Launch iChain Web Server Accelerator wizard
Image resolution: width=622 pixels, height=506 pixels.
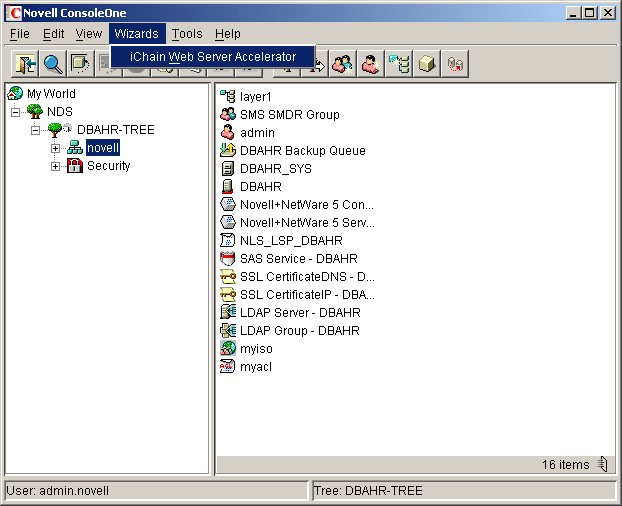[x=213, y=57]
